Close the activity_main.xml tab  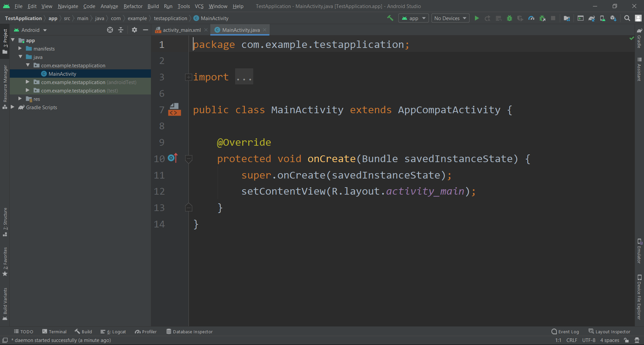coord(206,30)
